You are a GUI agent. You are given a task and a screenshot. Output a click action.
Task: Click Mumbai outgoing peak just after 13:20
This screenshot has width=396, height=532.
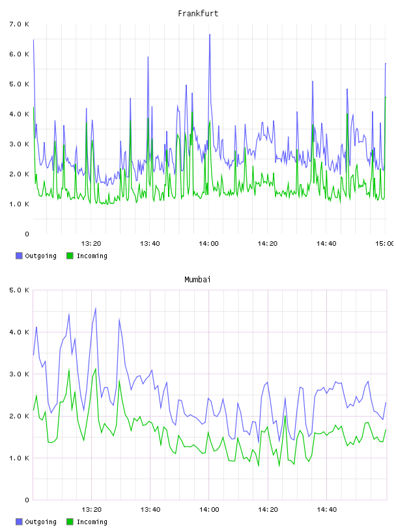coord(96,308)
